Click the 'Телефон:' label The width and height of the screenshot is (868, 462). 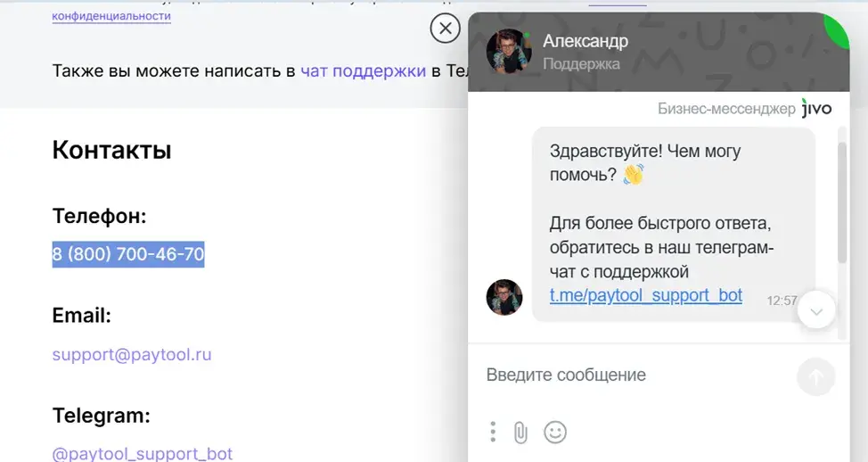point(99,216)
